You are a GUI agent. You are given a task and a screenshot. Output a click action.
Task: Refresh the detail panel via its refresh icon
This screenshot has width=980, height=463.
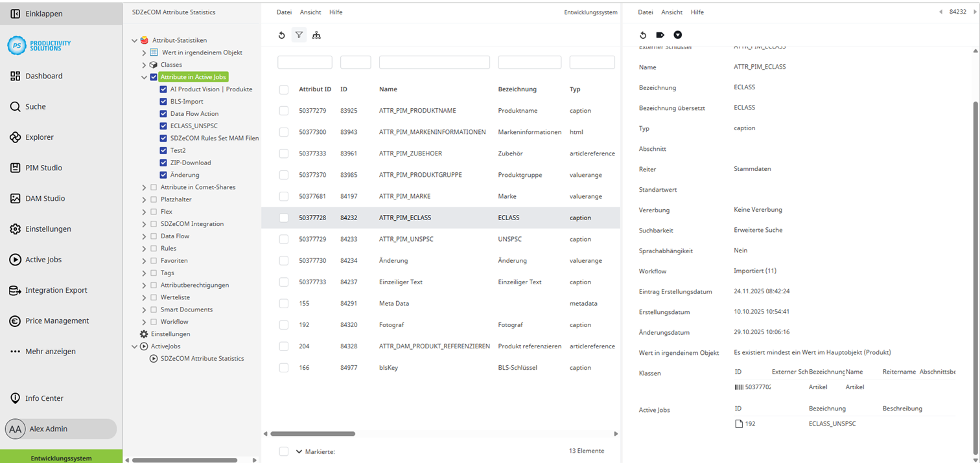tap(643, 35)
